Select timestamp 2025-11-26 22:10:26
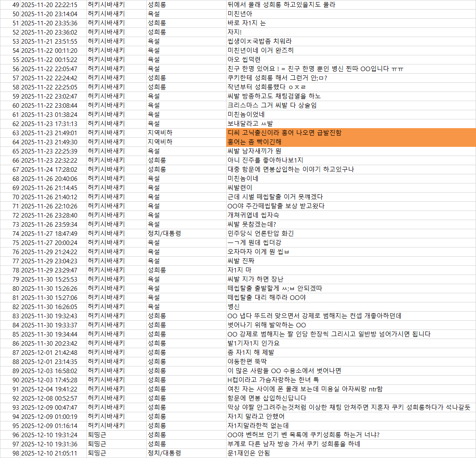 [53, 206]
